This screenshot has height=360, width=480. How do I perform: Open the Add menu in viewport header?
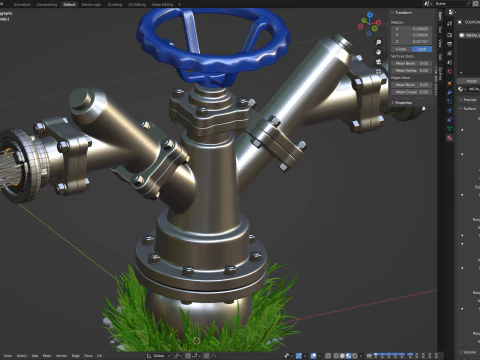pyautogui.click(x=35, y=356)
